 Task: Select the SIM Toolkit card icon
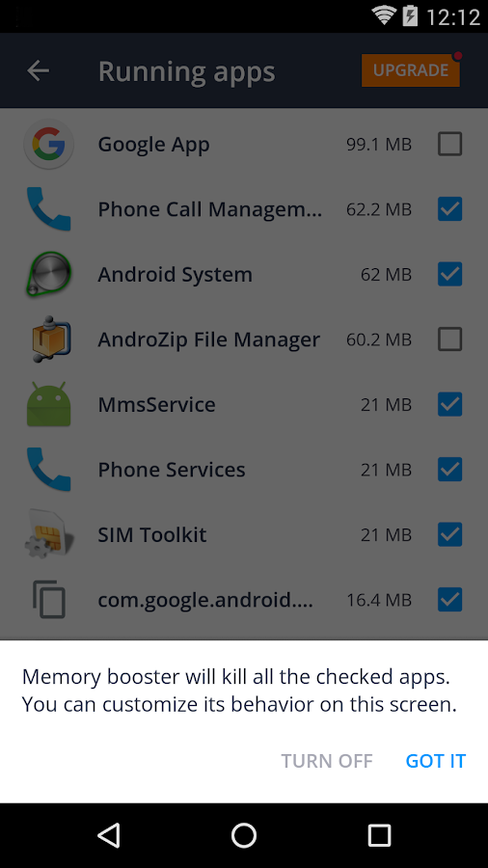click(x=48, y=534)
